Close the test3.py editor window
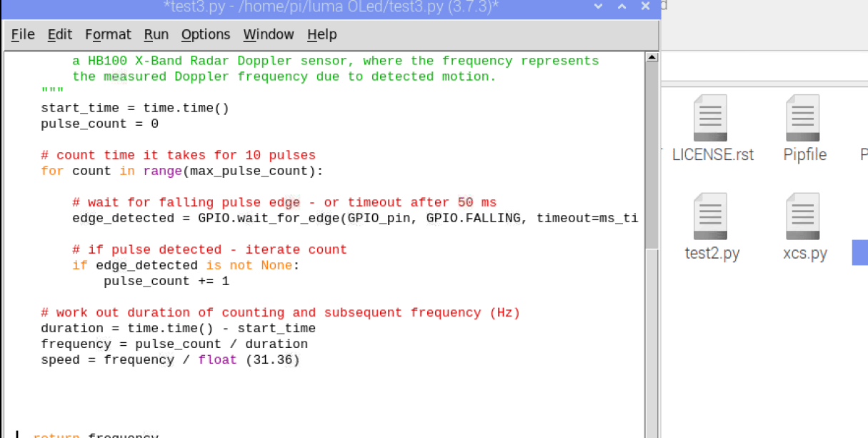Image resolution: width=868 pixels, height=438 pixels. 646,6
